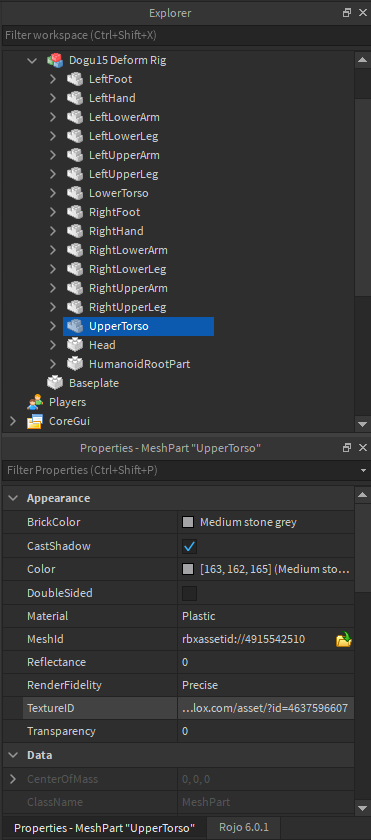Click the RightUpperArm mesh part icon
The width and height of the screenshot is (371, 840).
[x=75, y=288]
